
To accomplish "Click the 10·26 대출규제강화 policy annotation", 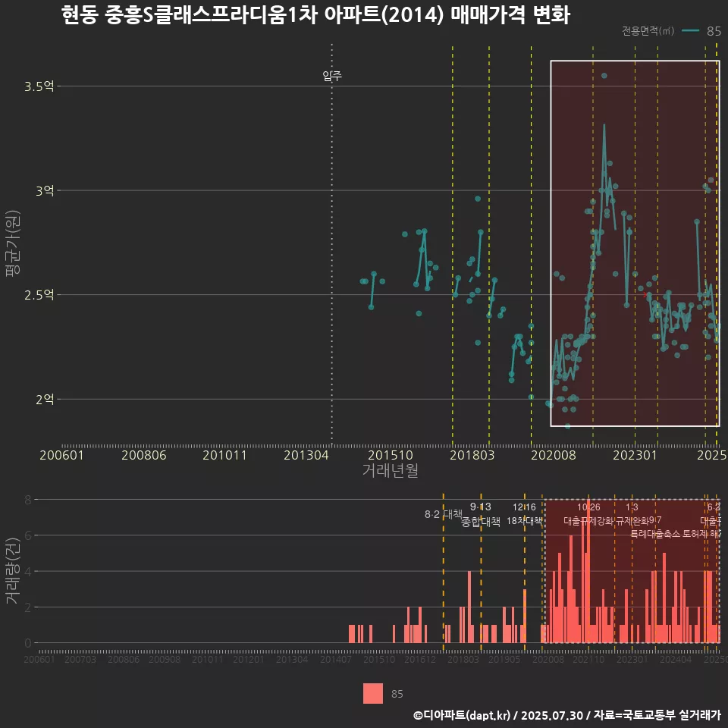I will pos(588,514).
